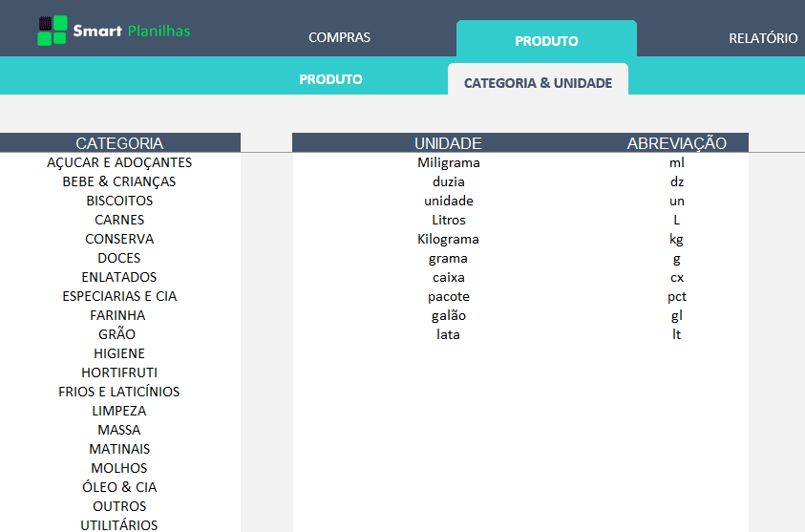Open the COMPRAS tab
This screenshot has width=805, height=532.
pos(339,38)
